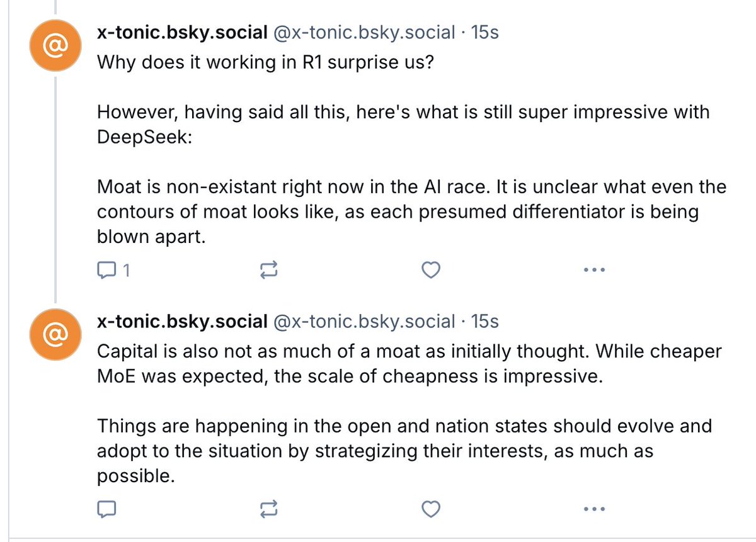This screenshot has width=756, height=542.
Task: Click the gray @x-tonic.bsky.social handle on the first post
Action: [364, 33]
